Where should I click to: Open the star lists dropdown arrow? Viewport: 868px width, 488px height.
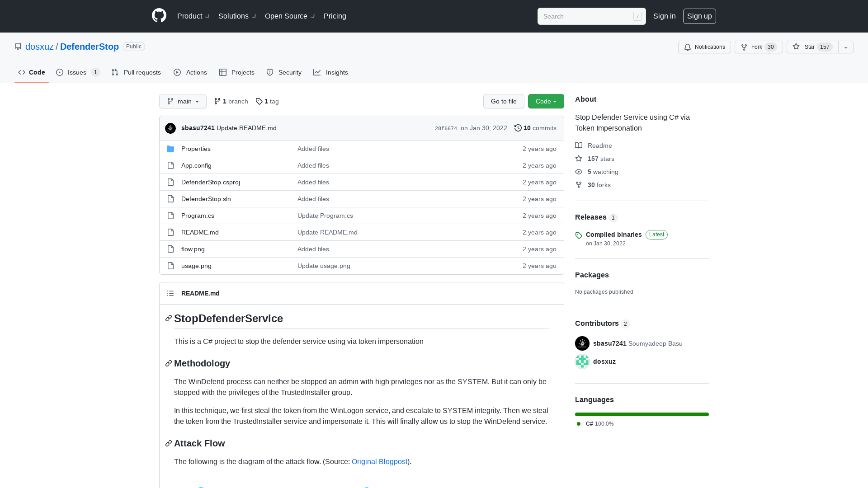pyautogui.click(x=846, y=47)
